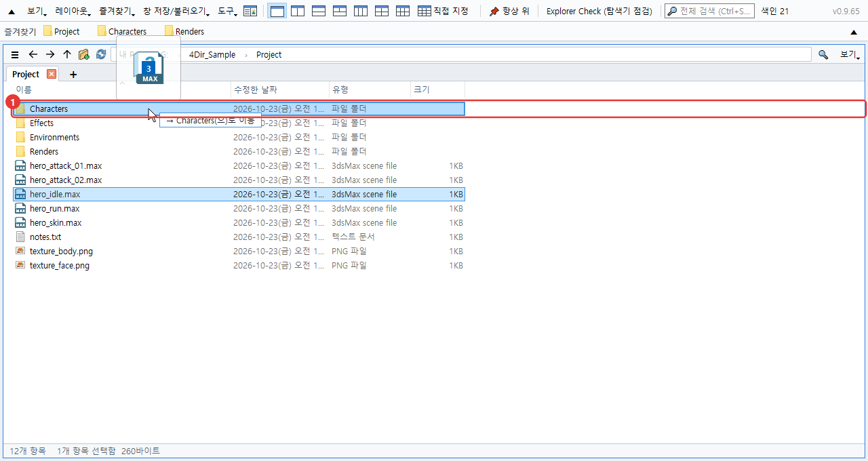This screenshot has width=868, height=461.
Task: Click the MAX file icon of hero_run.max
Action: [20, 209]
